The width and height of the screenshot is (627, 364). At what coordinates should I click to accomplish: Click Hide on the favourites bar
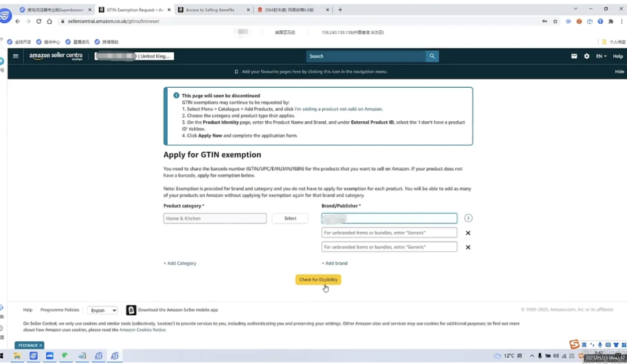point(619,71)
